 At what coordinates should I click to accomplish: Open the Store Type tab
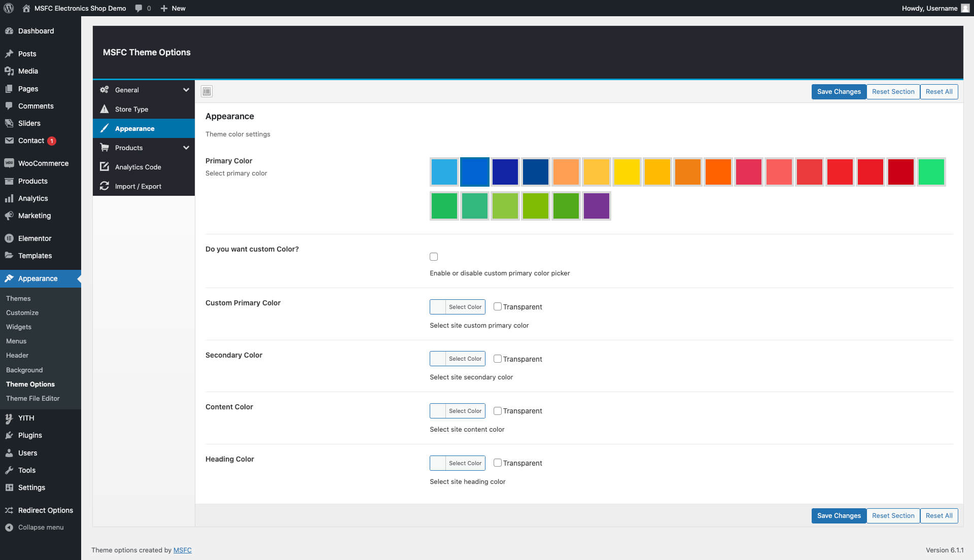tap(131, 109)
